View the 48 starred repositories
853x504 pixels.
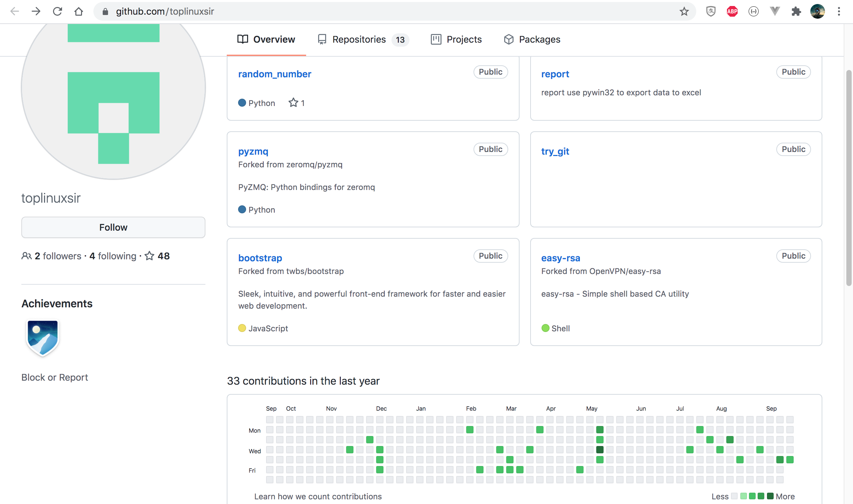pos(157,256)
